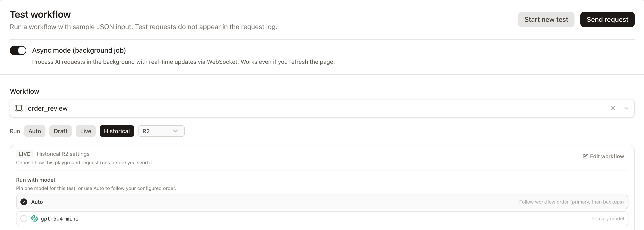Click the pencil icon beside Edit workflow
This screenshot has height=230, width=644.
point(585,156)
